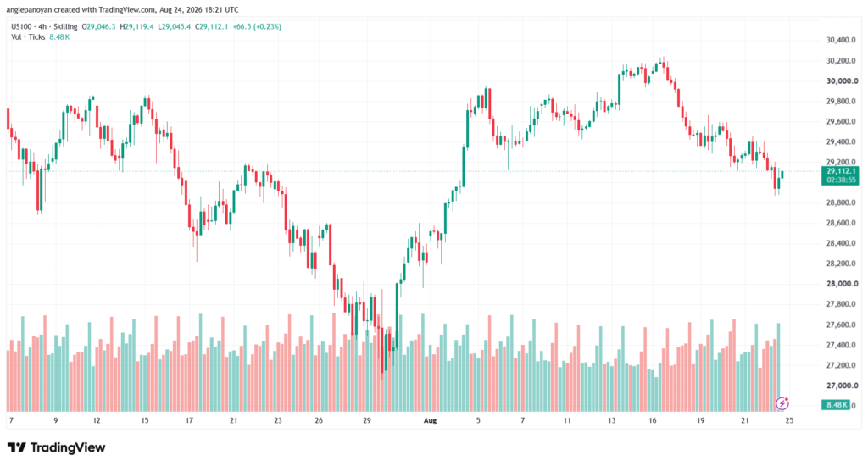The height and width of the screenshot is (466, 868).
Task: Click the 29 date on time axis
Action: pos(367,420)
